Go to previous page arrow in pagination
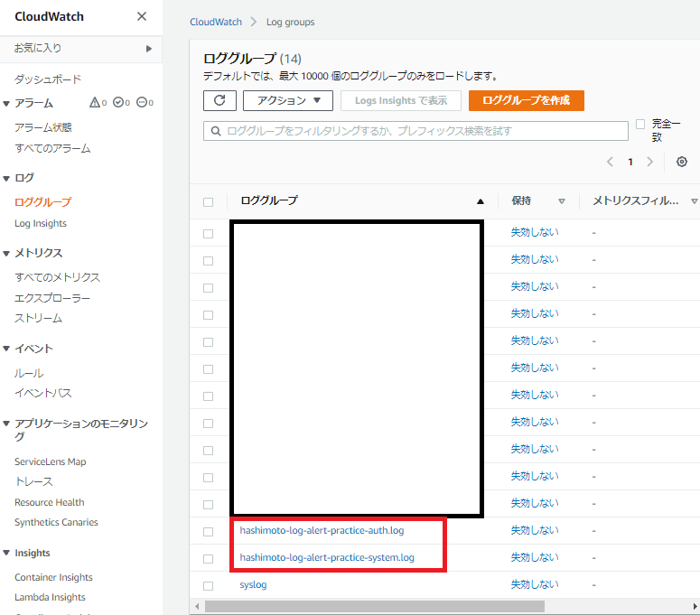Viewport: 700px width, 615px height. click(x=611, y=162)
